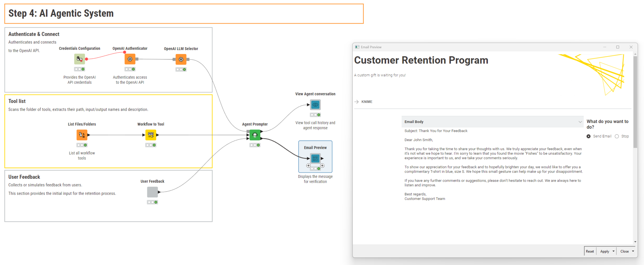
Task: Choose the Send Email radio option
Action: point(588,136)
